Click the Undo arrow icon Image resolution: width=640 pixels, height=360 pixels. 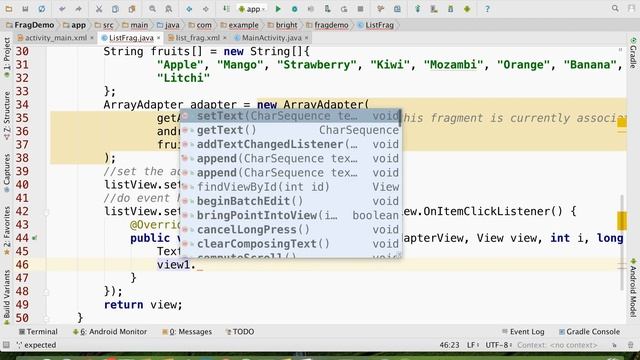62,9
